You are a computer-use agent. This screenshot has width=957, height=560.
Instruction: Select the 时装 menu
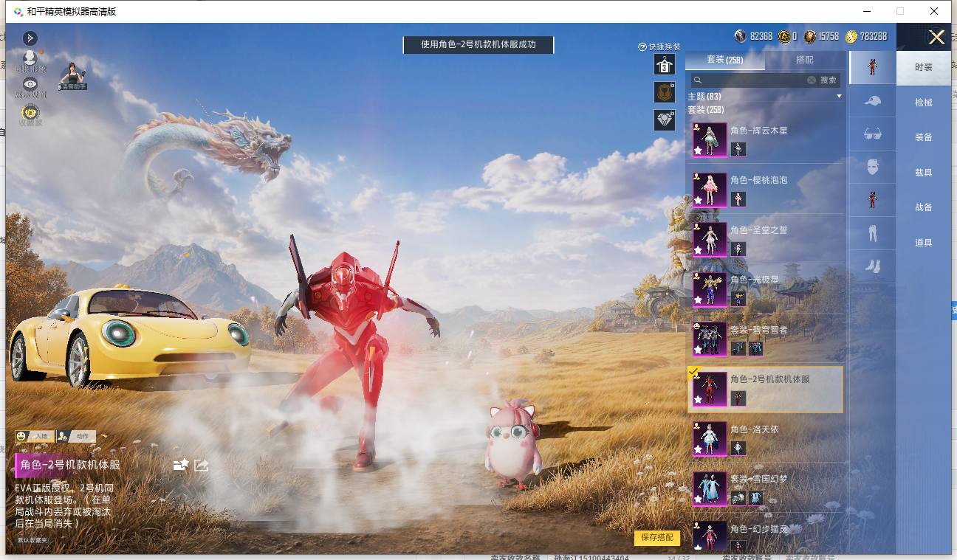pos(924,67)
